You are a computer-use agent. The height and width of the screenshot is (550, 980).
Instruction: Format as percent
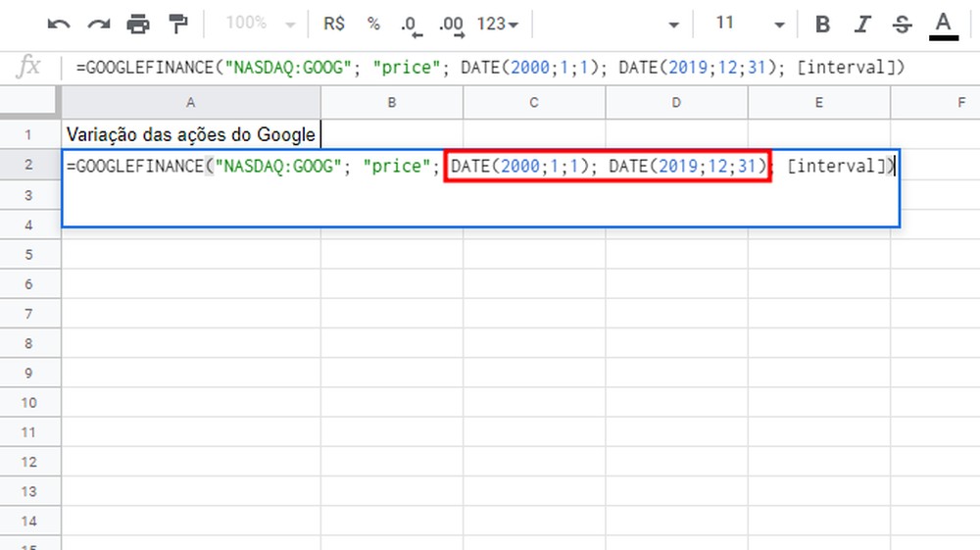[x=373, y=24]
